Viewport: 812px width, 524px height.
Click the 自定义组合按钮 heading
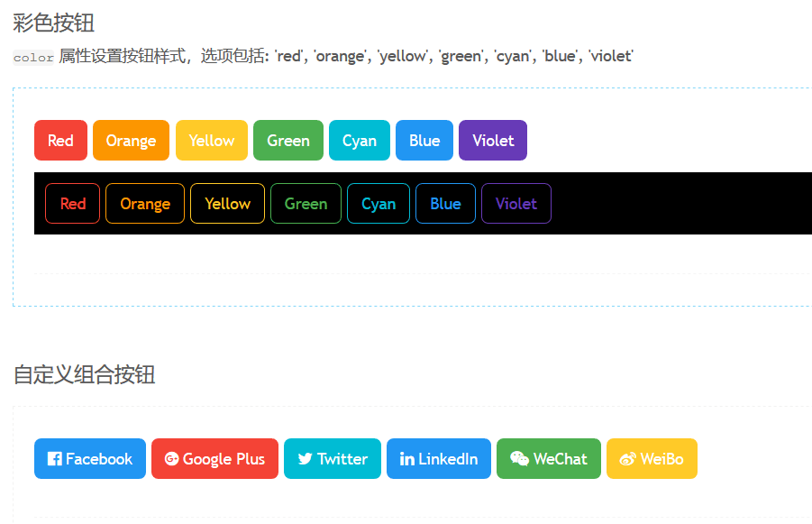(x=84, y=374)
